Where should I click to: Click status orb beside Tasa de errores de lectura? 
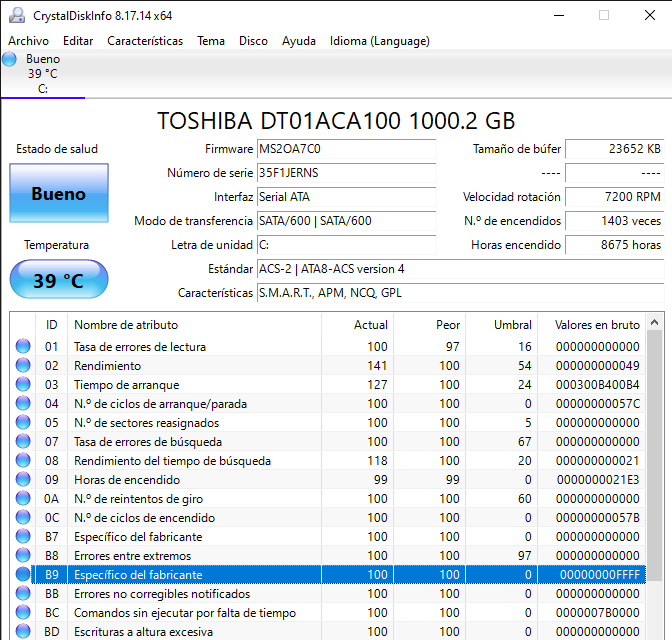[23, 347]
